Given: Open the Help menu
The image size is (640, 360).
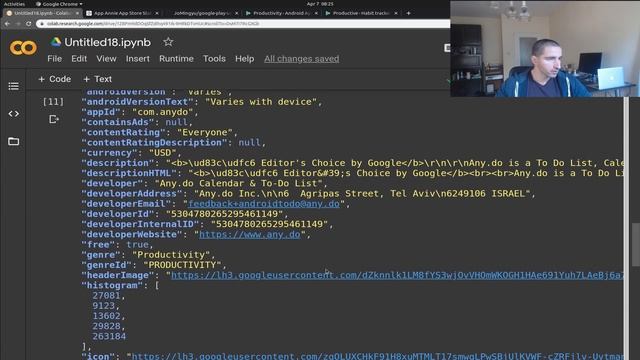Looking at the screenshot, I should point(244,59).
